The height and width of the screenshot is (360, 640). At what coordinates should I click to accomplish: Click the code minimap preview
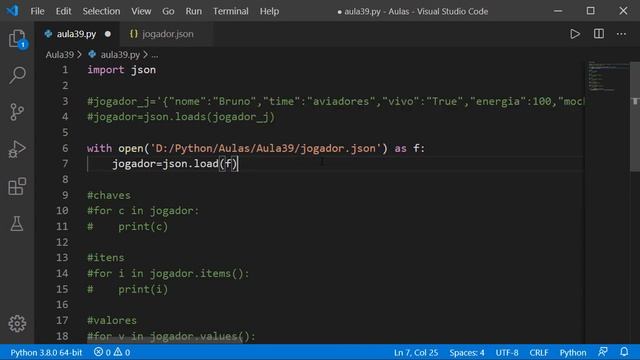(x=607, y=76)
